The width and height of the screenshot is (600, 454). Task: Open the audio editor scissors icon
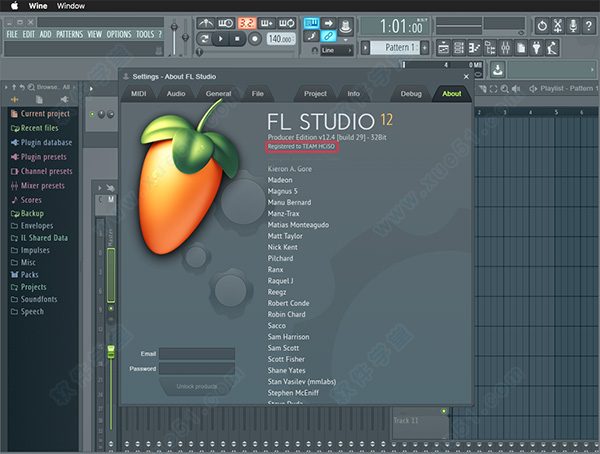coord(558,26)
